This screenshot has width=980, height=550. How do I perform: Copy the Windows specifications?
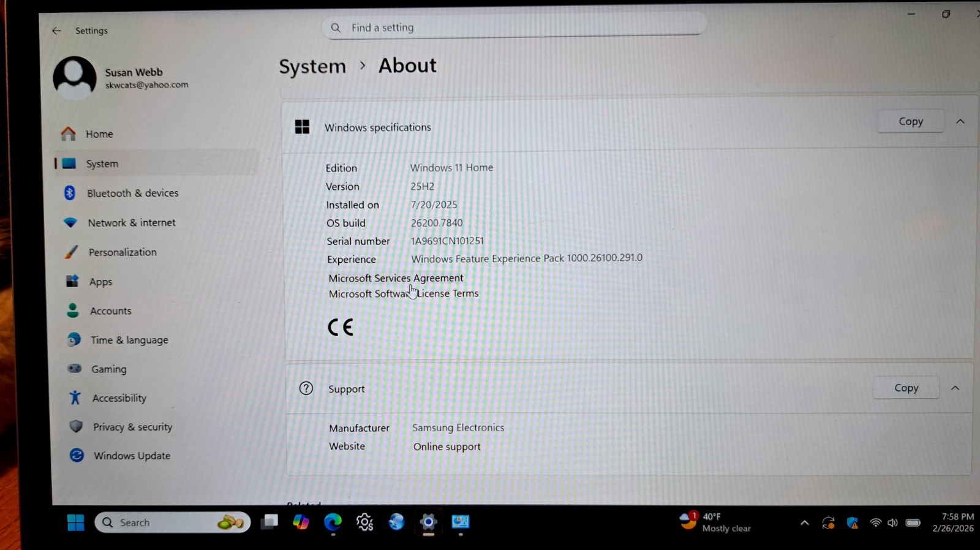click(x=911, y=121)
